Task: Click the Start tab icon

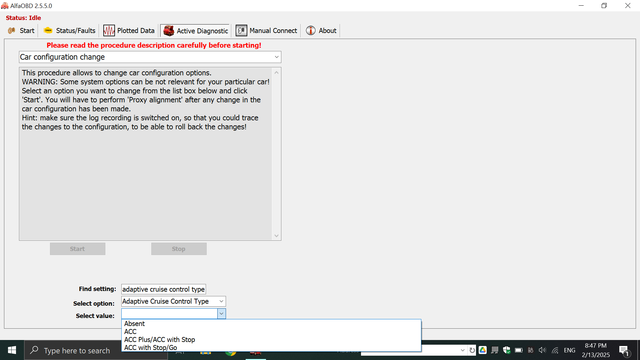Action: pos(12,31)
